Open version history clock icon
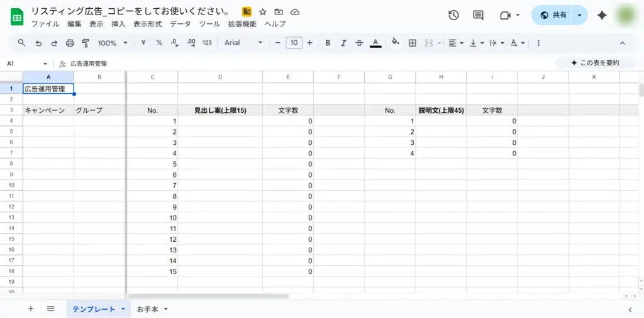 coord(453,16)
